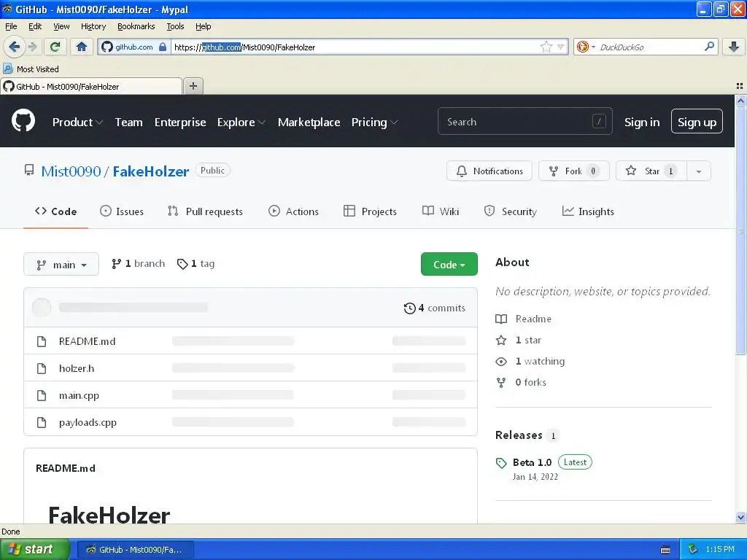Screen dimensions: 747x560
Task: Fork the repository with the Fork button
Action: pos(573,171)
